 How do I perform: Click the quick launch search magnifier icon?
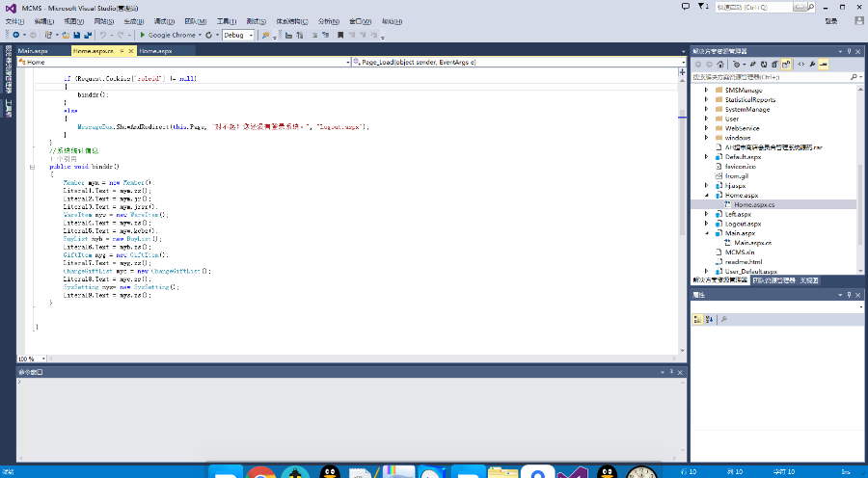coord(811,7)
